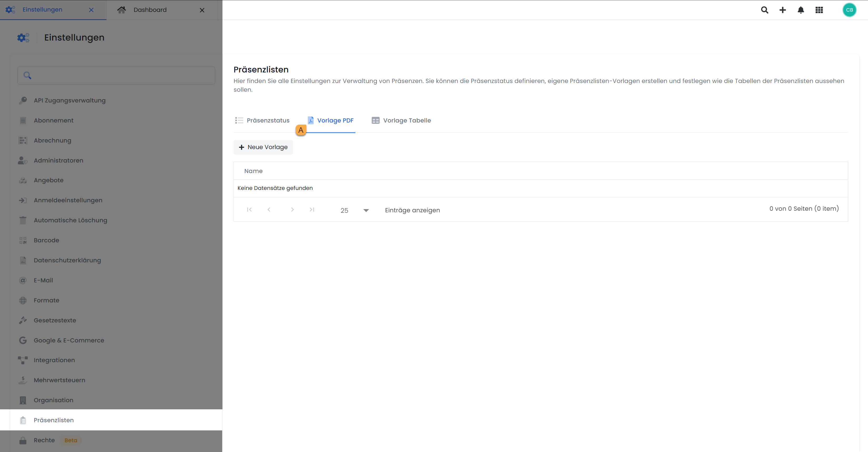
Task: Go to next page arrow
Action: point(292,210)
